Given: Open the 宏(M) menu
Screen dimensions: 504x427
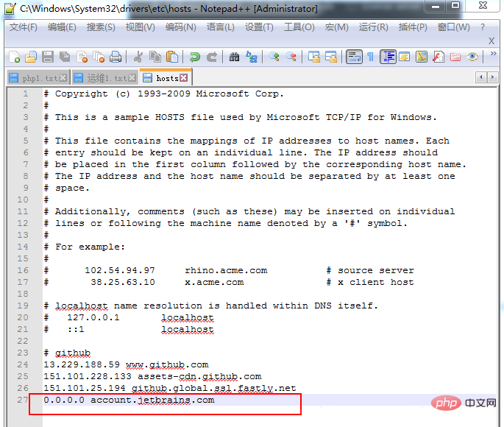Looking at the screenshot, I should pyautogui.click(x=336, y=27).
